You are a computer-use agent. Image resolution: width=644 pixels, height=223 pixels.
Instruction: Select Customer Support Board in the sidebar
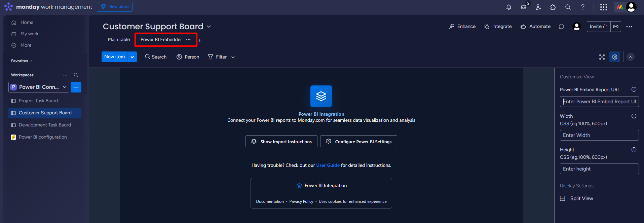point(45,113)
